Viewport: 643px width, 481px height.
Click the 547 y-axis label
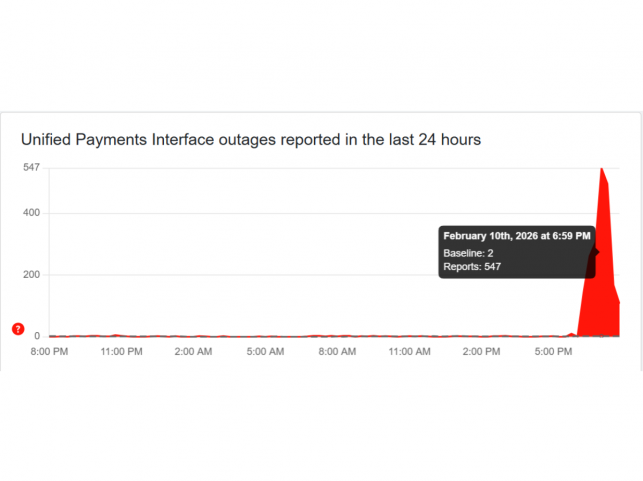(x=30, y=167)
